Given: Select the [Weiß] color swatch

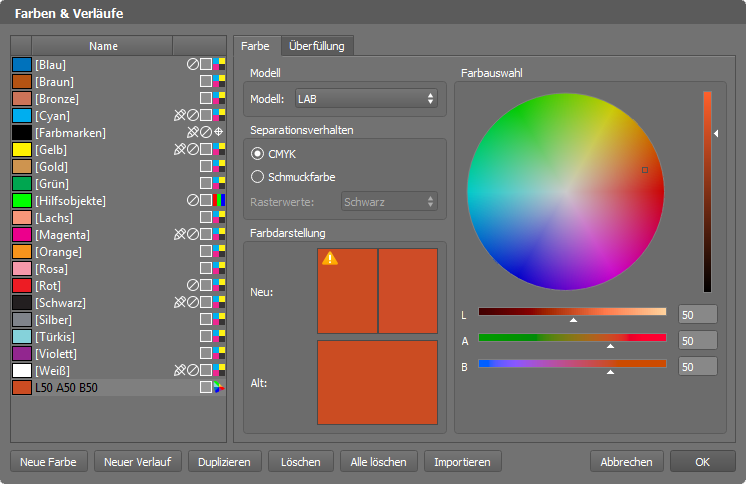Looking at the screenshot, I should [22, 370].
